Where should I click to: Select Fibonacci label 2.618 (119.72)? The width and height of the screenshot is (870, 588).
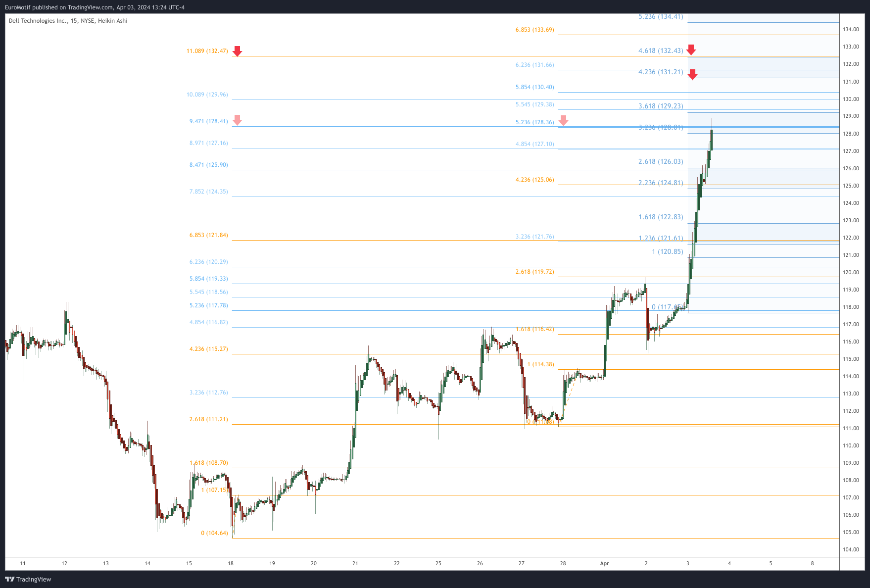(535, 272)
